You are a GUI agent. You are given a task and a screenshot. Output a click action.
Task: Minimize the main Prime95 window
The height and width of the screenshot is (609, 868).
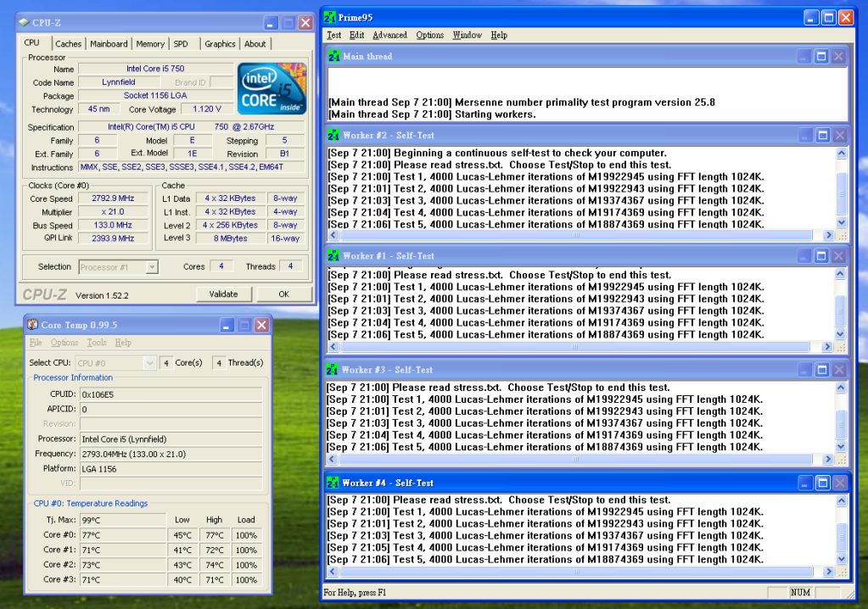coord(811,18)
